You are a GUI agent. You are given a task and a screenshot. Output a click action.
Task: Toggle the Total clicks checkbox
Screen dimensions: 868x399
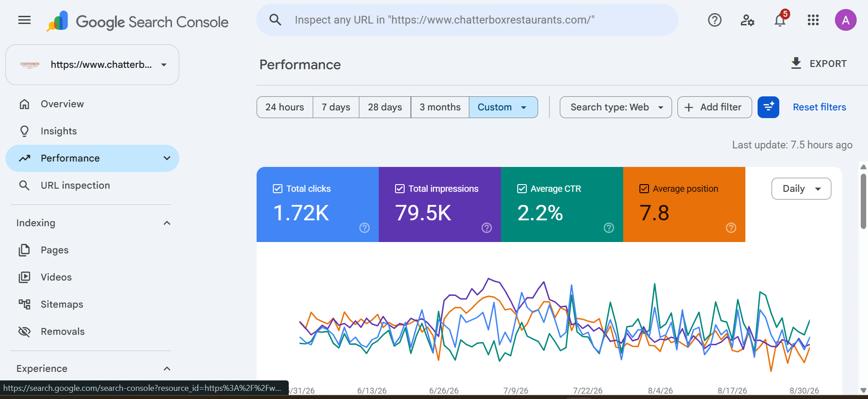277,189
